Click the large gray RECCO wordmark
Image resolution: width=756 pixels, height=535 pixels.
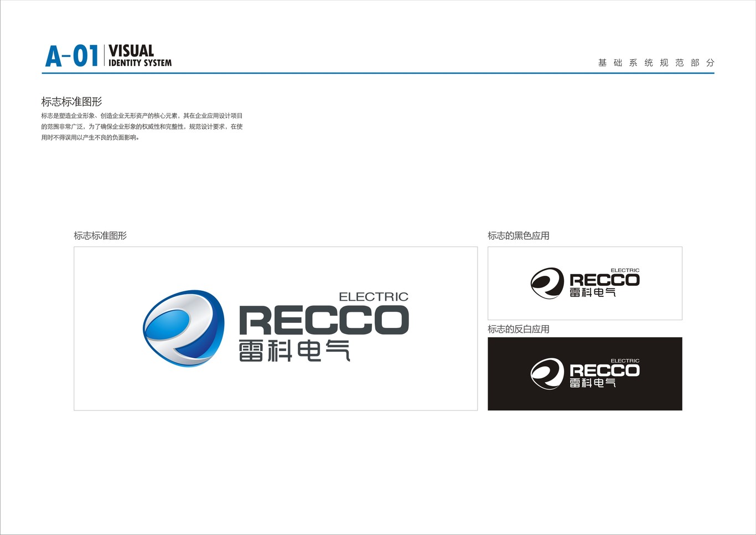(324, 321)
